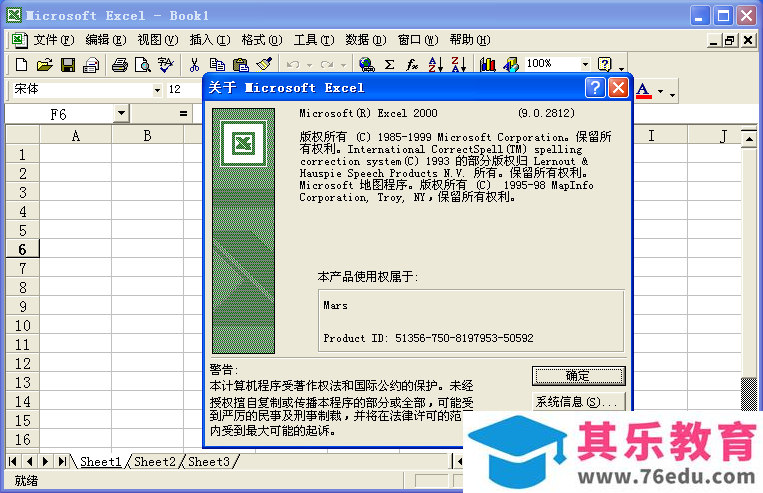Run the Spelling check icon
Viewport: 763px width, 493px height.
pos(165,64)
